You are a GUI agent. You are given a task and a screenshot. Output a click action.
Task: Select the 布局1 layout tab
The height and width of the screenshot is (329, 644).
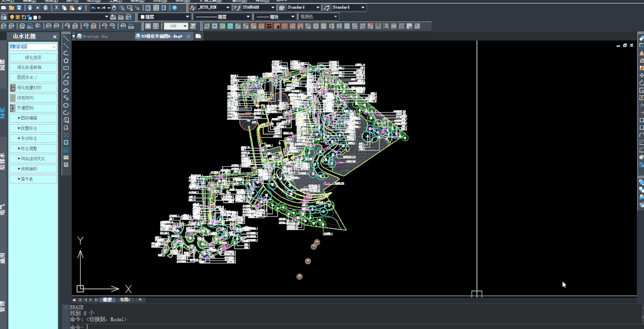125,300
